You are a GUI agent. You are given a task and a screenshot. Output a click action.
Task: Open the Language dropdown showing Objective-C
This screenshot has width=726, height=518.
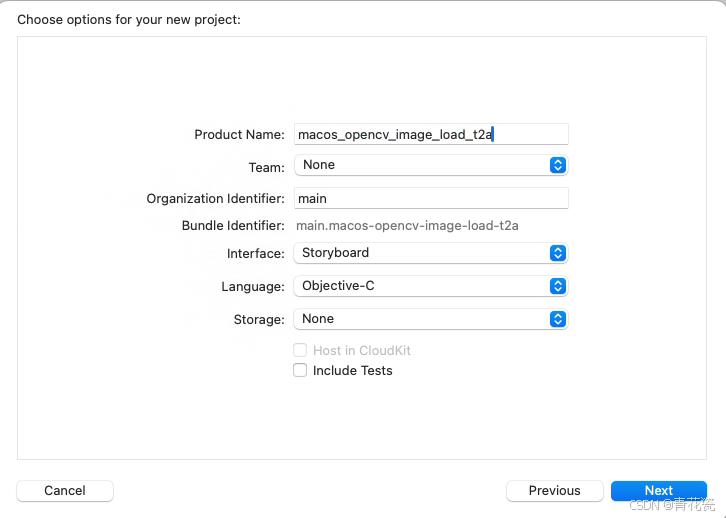431,286
